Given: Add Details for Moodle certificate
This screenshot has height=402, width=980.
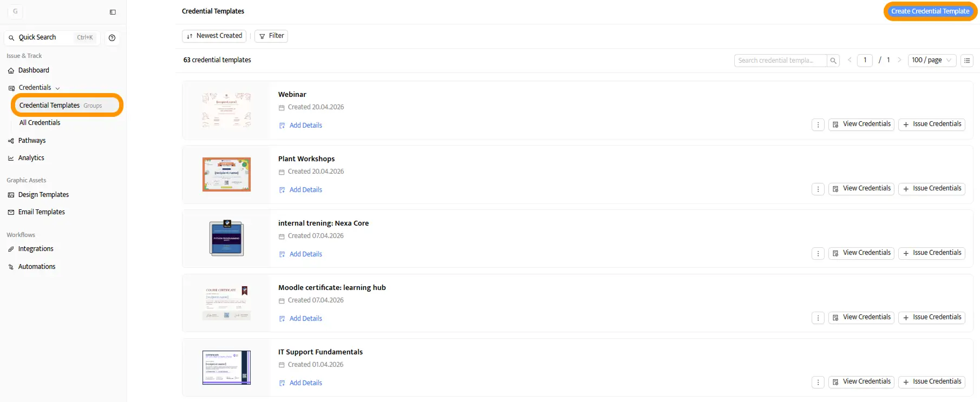Looking at the screenshot, I should click(x=300, y=319).
